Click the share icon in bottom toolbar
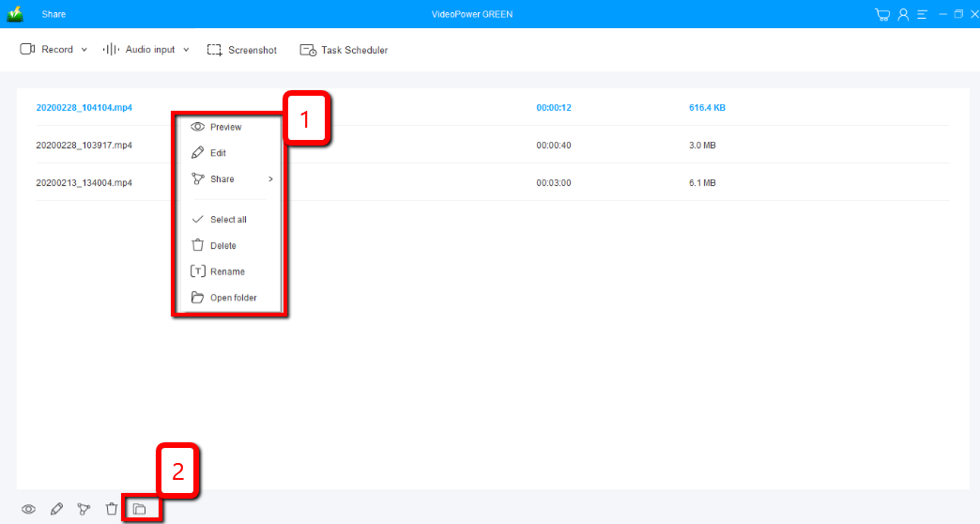 [x=84, y=509]
